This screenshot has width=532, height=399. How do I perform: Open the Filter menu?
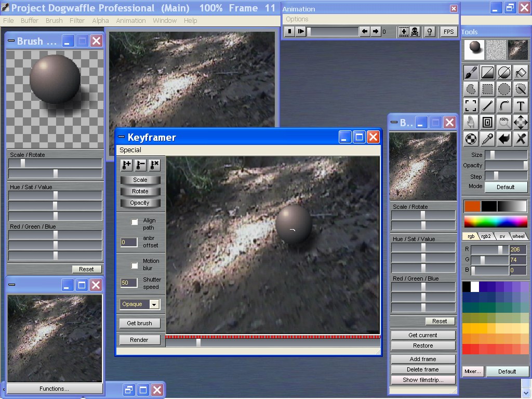77,20
